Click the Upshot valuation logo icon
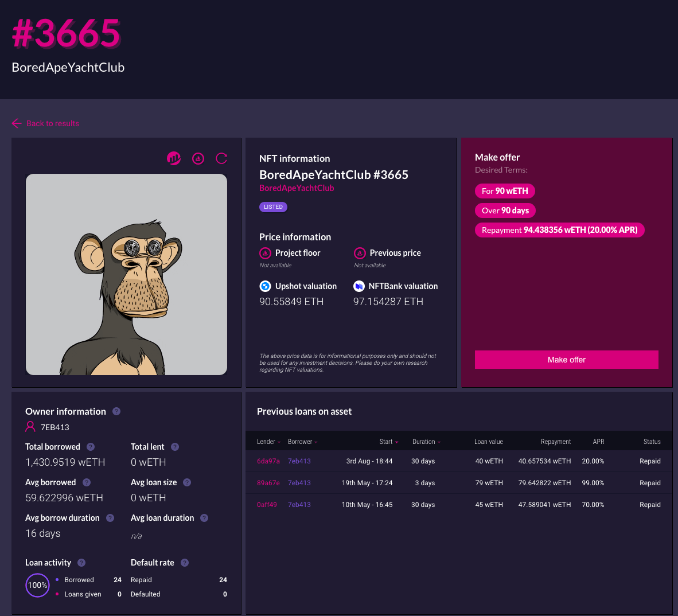The height and width of the screenshot is (616, 678). pyautogui.click(x=265, y=286)
